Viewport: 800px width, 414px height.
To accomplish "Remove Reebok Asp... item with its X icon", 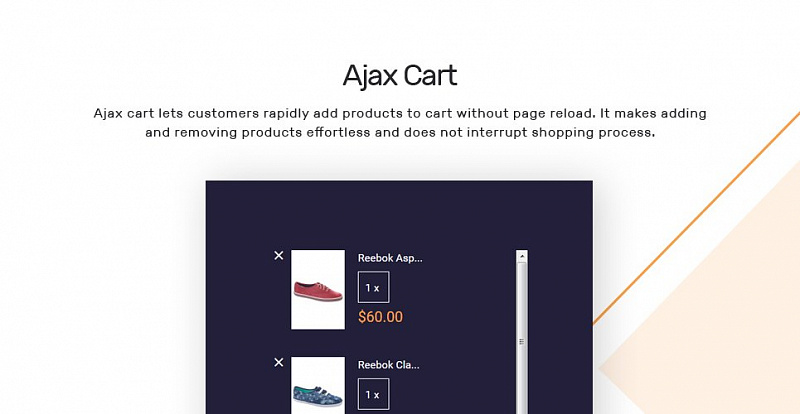I will coord(279,256).
